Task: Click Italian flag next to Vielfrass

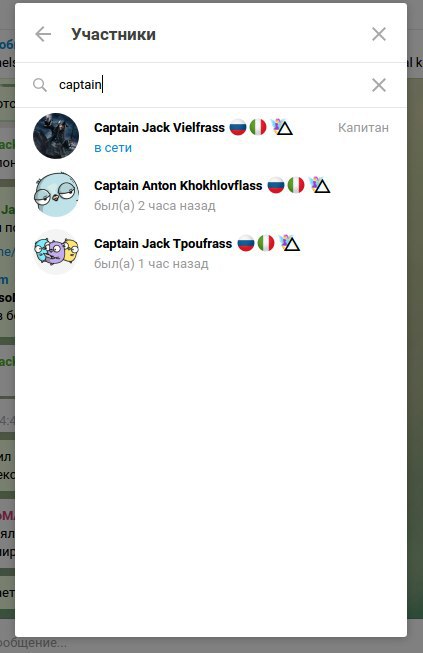Action: [258, 127]
